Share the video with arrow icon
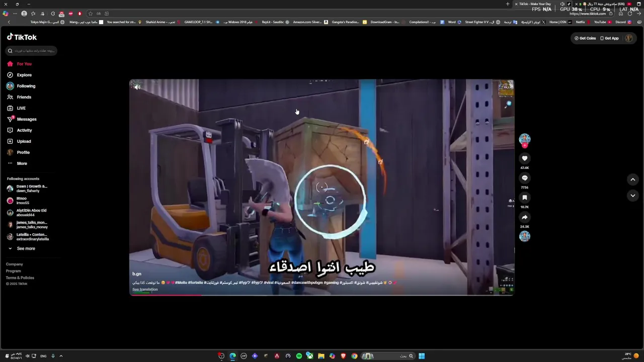The width and height of the screenshot is (644, 362). click(x=525, y=217)
